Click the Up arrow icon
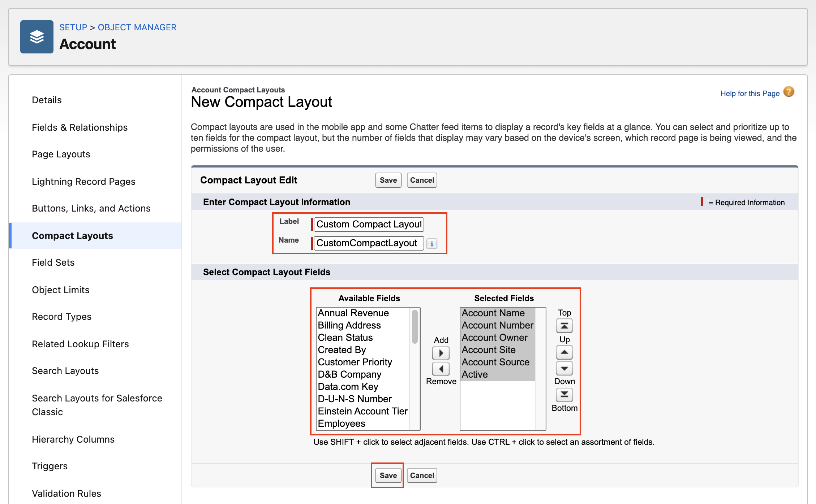 (x=564, y=352)
